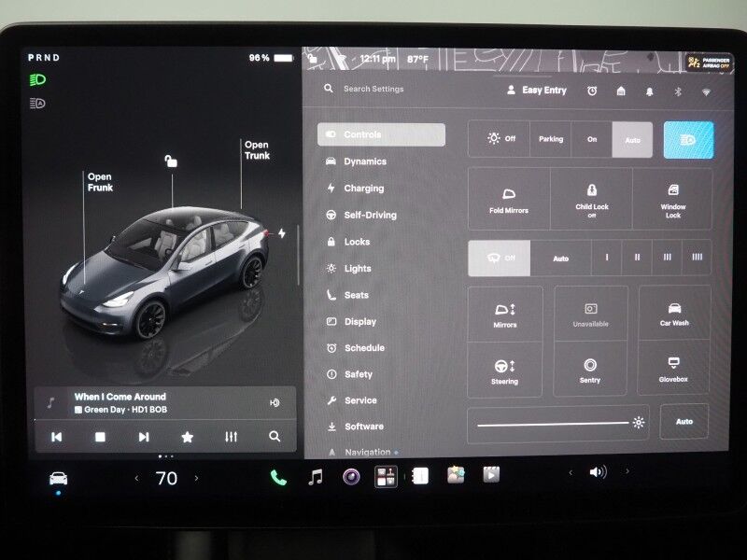
Task: Skip to the next track
Action: click(x=144, y=437)
